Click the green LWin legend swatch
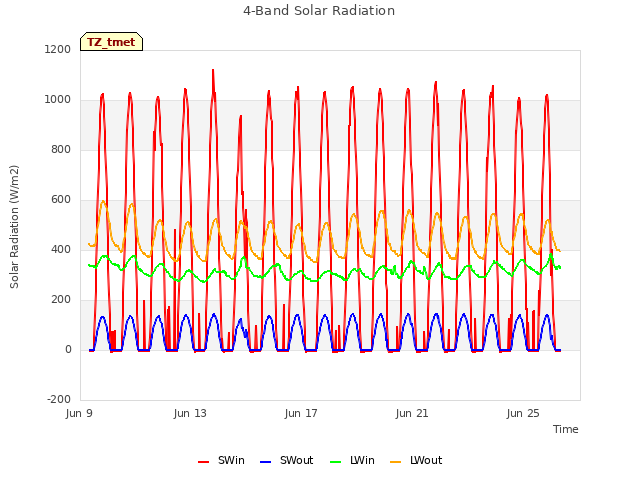Screen dimensions: 640x480 coord(335,462)
